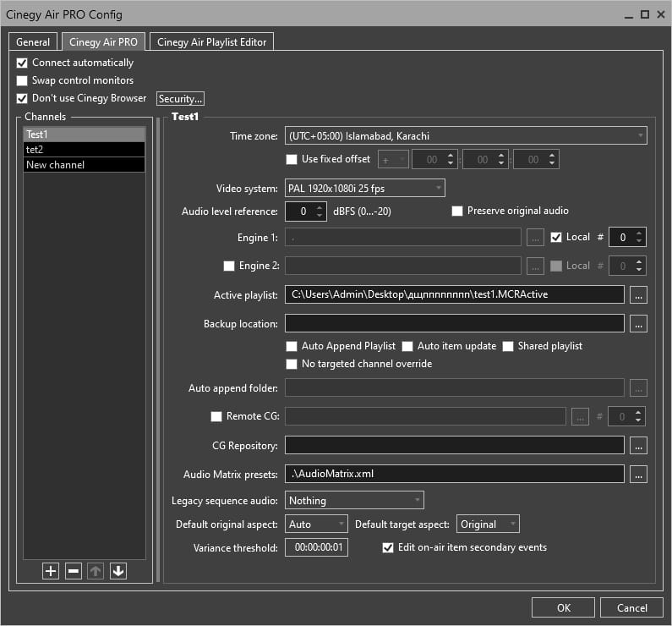
Task: Open Video system dropdown
Action: pyautogui.click(x=364, y=189)
